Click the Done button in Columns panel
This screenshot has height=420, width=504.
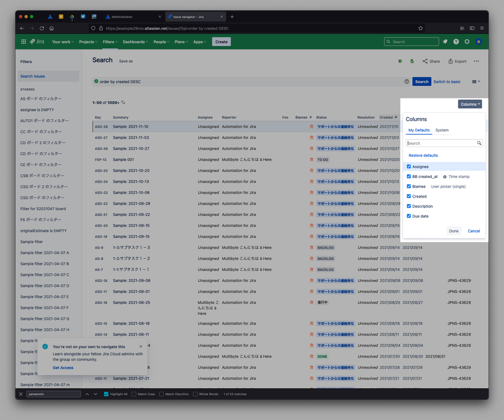pyautogui.click(x=454, y=231)
